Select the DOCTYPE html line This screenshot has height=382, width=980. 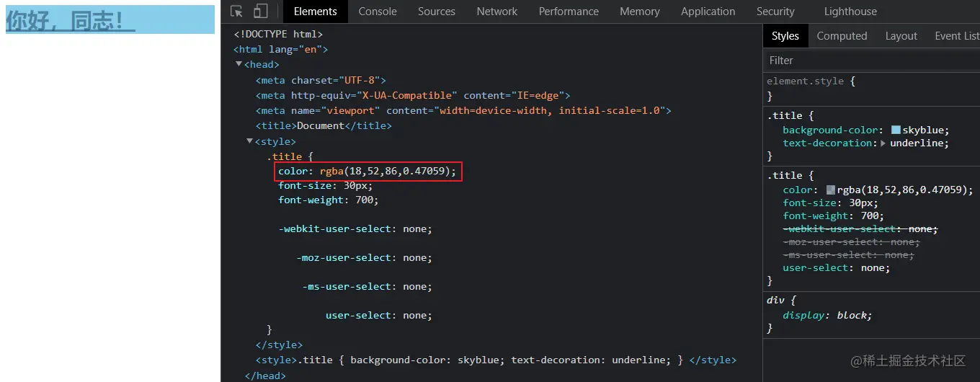tap(278, 34)
